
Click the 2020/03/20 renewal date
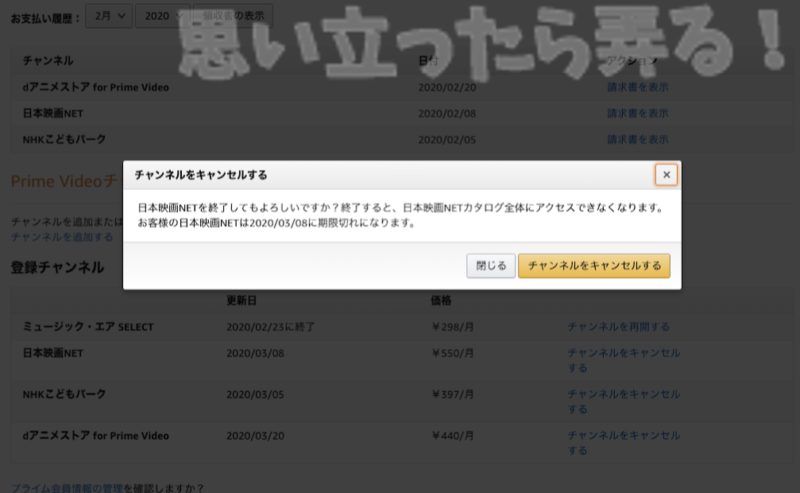click(255, 436)
